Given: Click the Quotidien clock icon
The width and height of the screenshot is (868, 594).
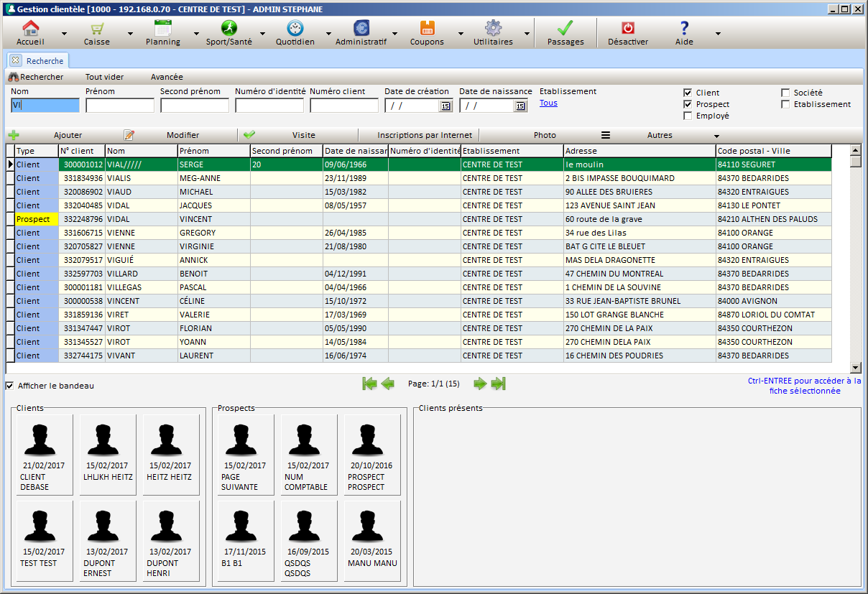Looking at the screenshot, I should (x=295, y=29).
